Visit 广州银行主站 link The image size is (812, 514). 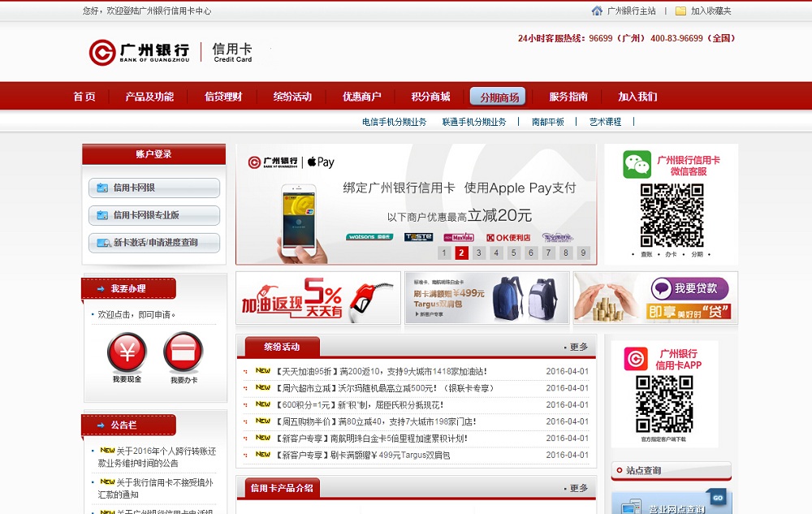pyautogui.click(x=631, y=11)
